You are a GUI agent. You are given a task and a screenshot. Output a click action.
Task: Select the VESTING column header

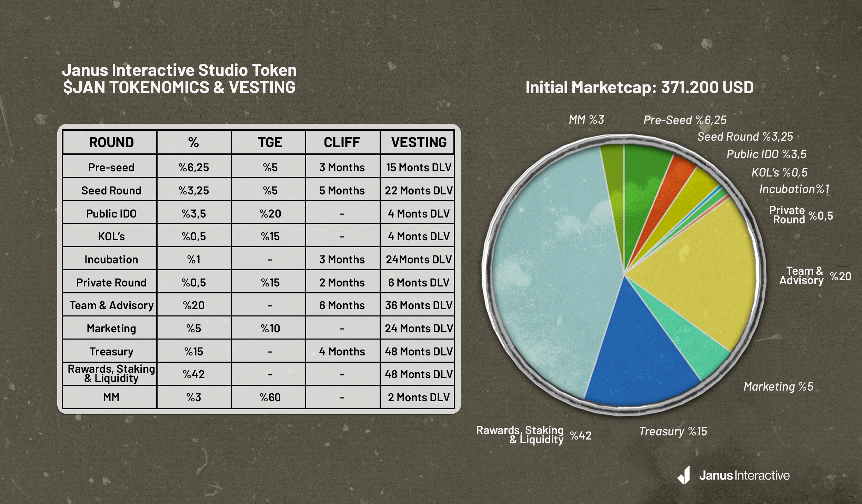(x=417, y=142)
